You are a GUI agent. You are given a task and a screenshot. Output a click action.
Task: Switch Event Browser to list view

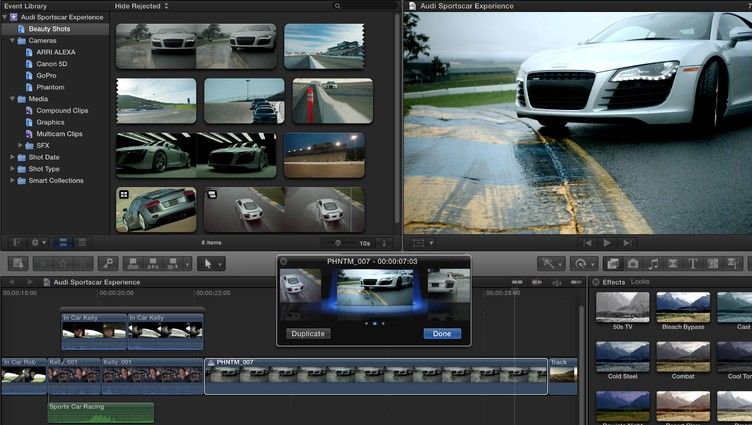tap(82, 243)
